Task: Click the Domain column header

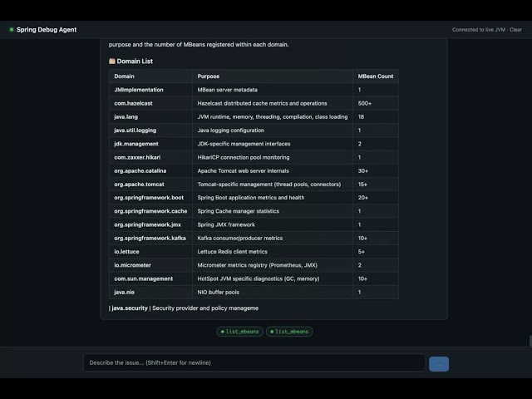Action: point(151,76)
